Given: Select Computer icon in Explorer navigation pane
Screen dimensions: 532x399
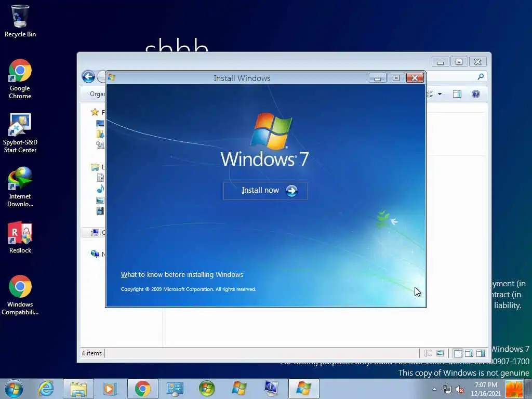Looking at the screenshot, I should point(95,232).
